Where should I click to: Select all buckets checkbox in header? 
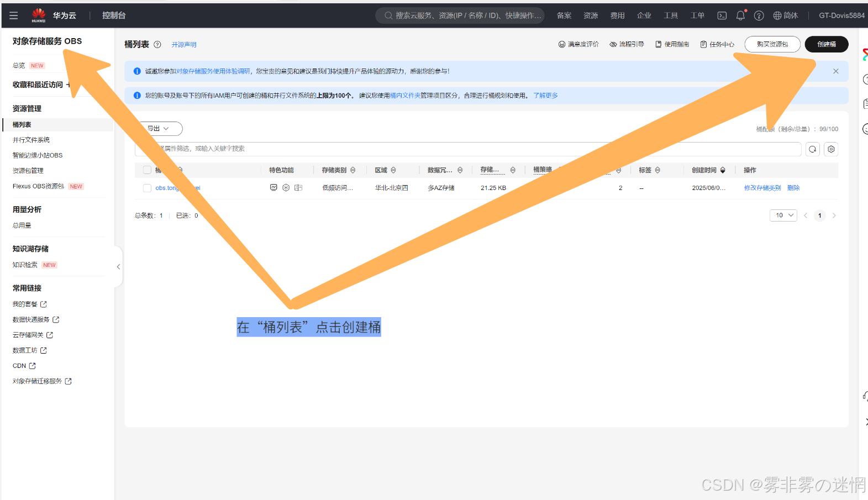147,170
